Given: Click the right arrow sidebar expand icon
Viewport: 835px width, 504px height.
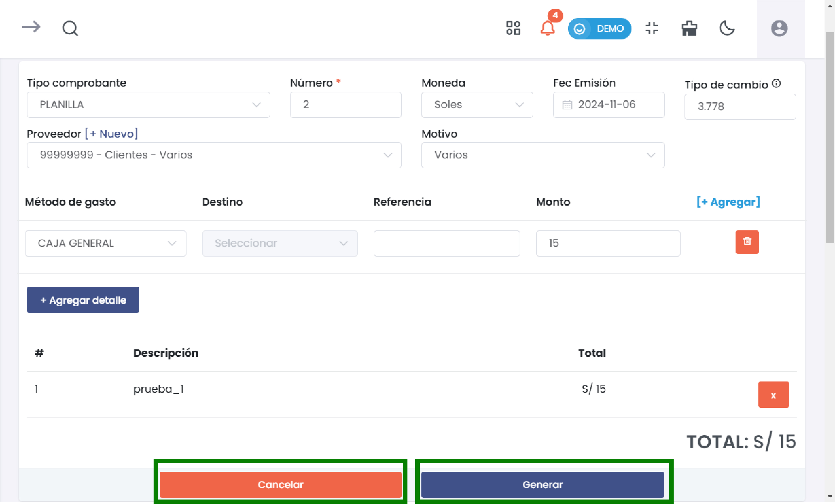Looking at the screenshot, I should point(31,27).
